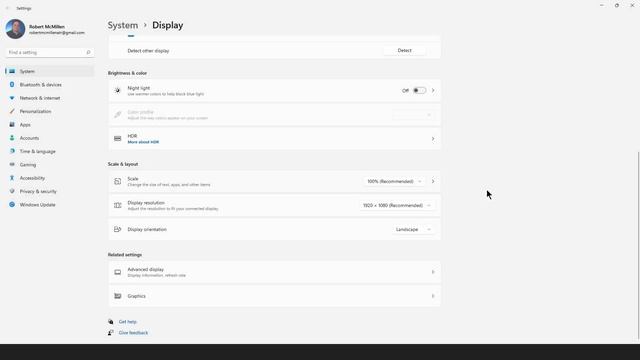The height and width of the screenshot is (360, 640).
Task: Click the back arrow in title bar
Action: (7, 8)
